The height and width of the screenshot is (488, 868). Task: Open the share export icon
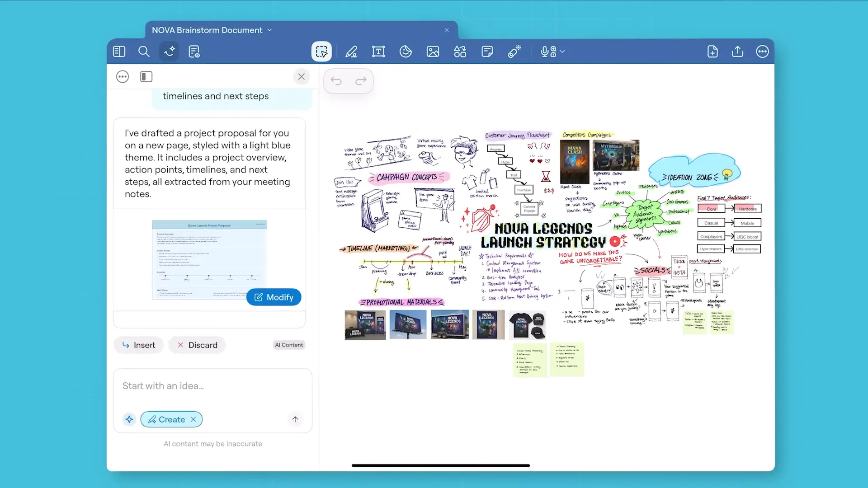point(737,52)
